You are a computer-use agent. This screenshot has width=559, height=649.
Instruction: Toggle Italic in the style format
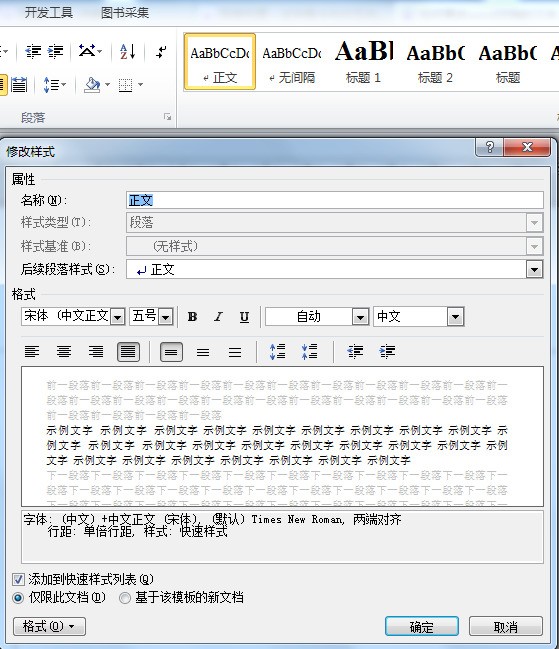218,317
